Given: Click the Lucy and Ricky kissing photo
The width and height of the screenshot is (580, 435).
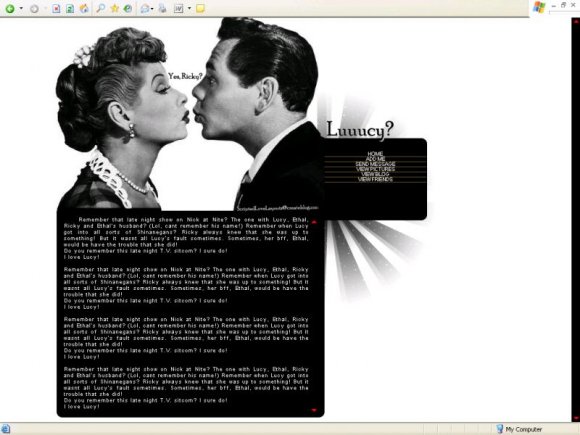Looking at the screenshot, I should (189, 115).
